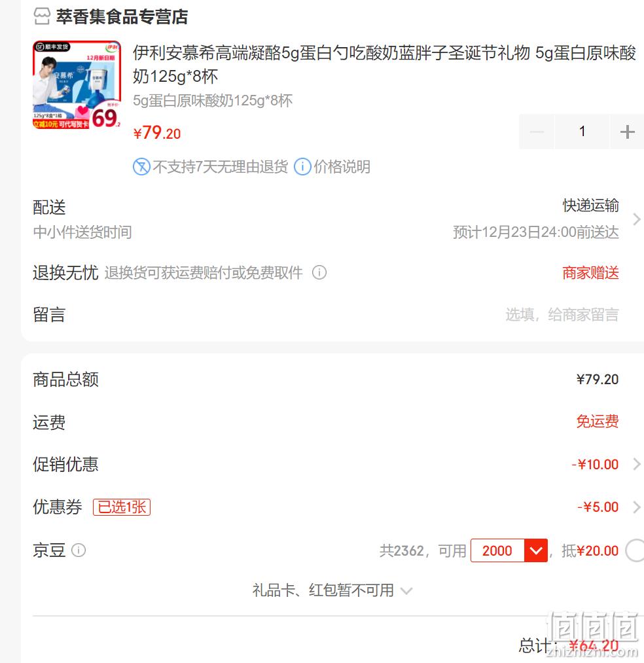The image size is (644, 663).
Task: Expand the 配送 delivery options chevron
Action: point(636,219)
